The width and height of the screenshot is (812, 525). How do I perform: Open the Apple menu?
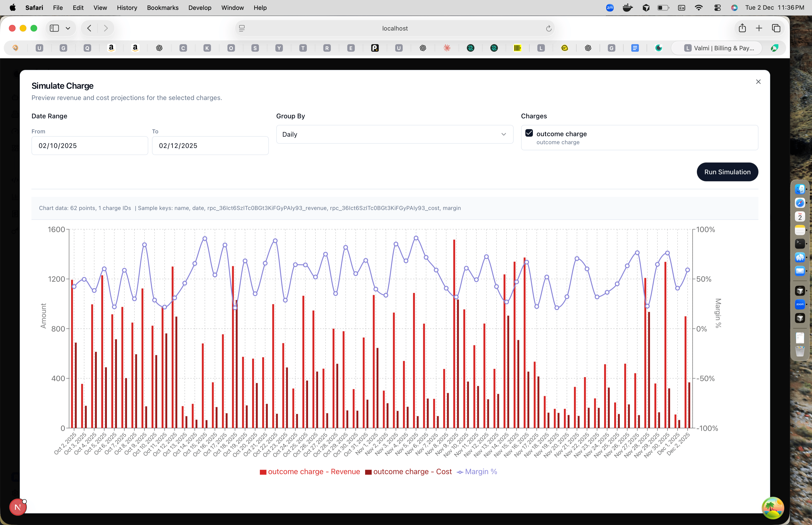pos(13,8)
